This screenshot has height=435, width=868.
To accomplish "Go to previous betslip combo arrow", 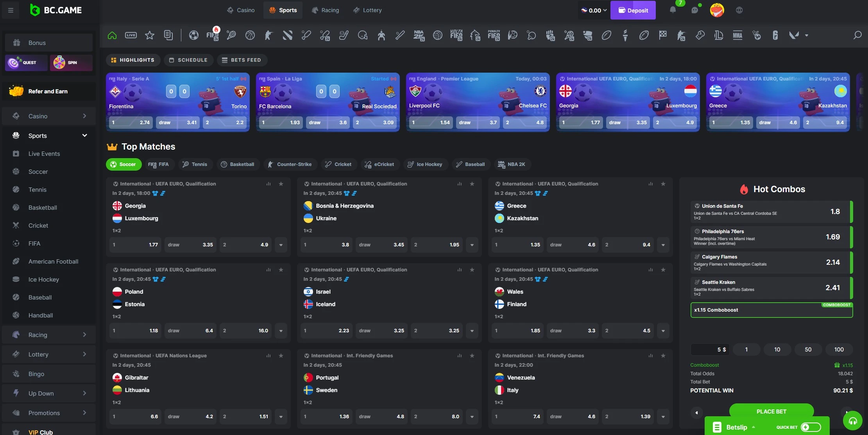I will pyautogui.click(x=696, y=412).
